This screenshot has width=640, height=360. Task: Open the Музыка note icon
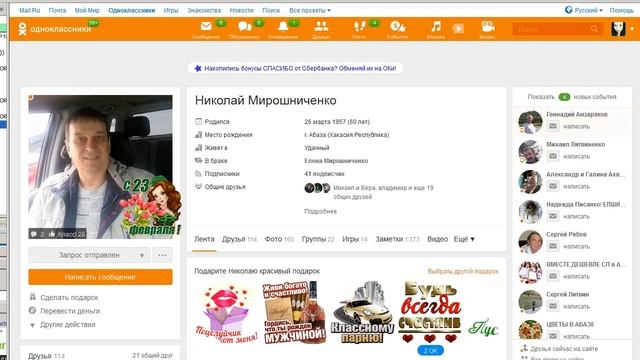pos(436,27)
